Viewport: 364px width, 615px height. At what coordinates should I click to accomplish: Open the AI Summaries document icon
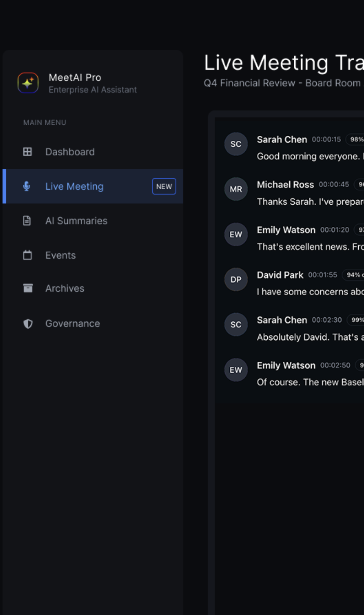pyautogui.click(x=27, y=221)
